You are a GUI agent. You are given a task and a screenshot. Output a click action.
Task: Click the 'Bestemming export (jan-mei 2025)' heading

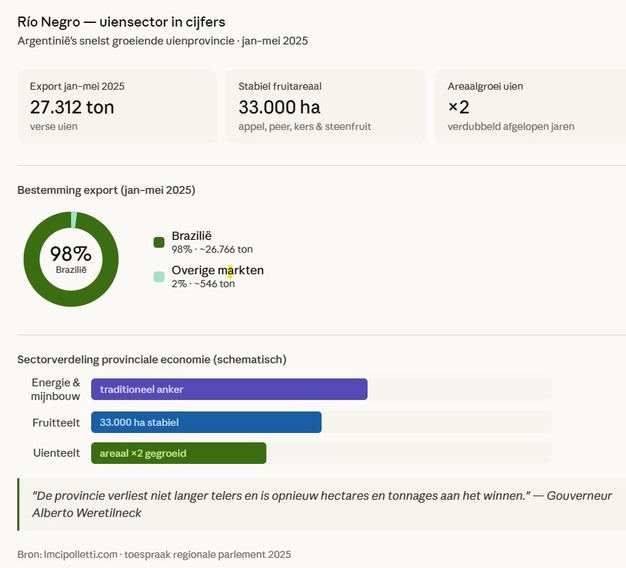tap(106, 190)
